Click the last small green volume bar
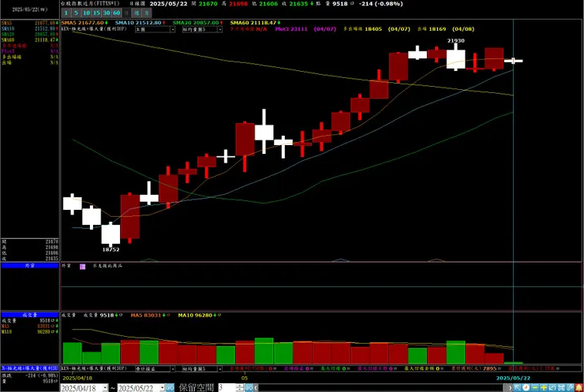Image resolution: width=584 pixels, height=392 pixels. click(x=513, y=363)
